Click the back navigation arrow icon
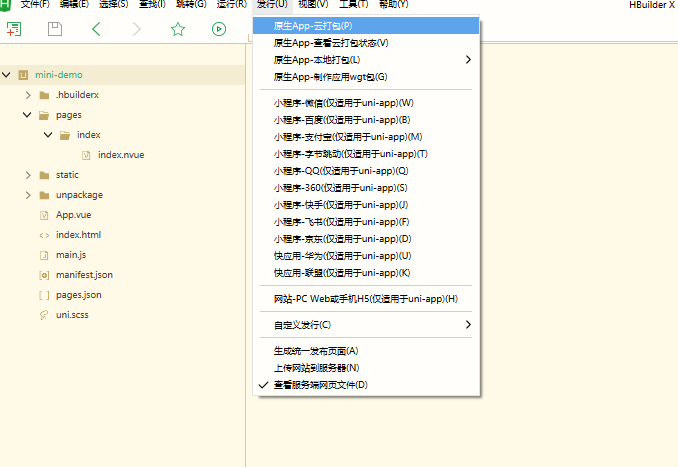This screenshot has height=467, width=678. pyautogui.click(x=96, y=29)
